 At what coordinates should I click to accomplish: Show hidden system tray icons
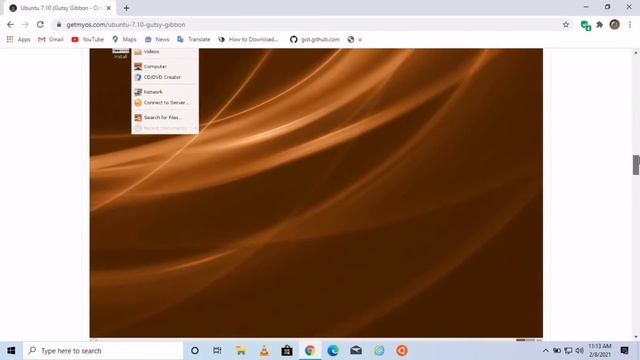pos(546,351)
